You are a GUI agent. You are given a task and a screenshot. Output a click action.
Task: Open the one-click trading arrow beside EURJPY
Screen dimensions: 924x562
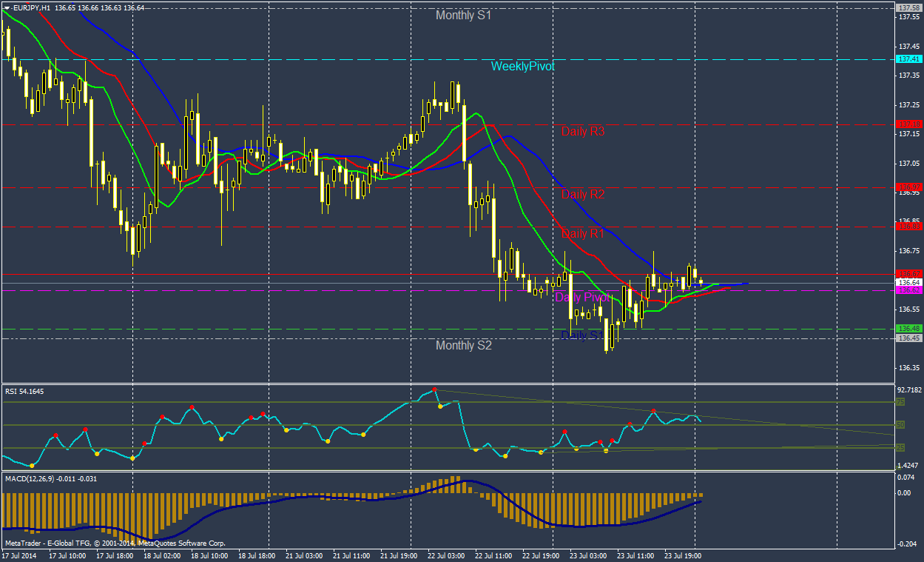pyautogui.click(x=7, y=7)
